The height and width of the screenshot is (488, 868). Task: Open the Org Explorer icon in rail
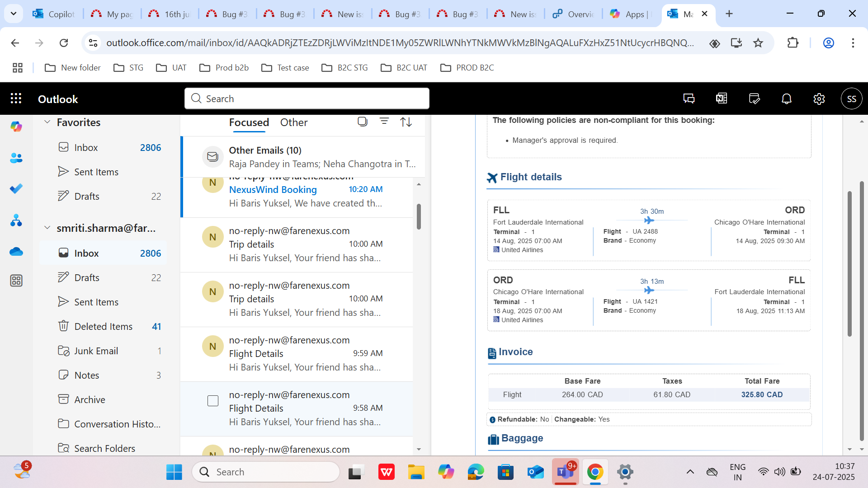tap(16, 221)
